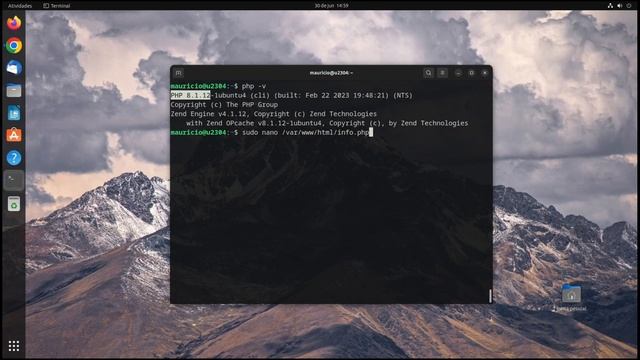
Task: Open Atividades overview
Action: [x=20, y=6]
